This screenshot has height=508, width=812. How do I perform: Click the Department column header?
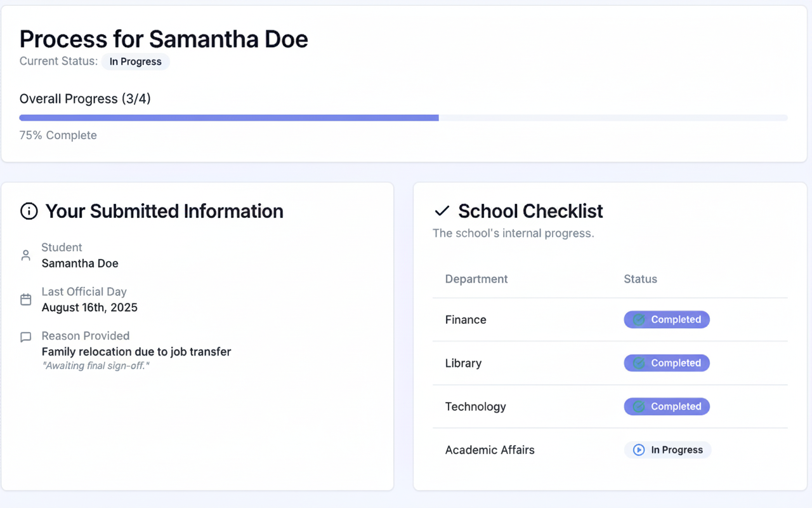click(476, 279)
